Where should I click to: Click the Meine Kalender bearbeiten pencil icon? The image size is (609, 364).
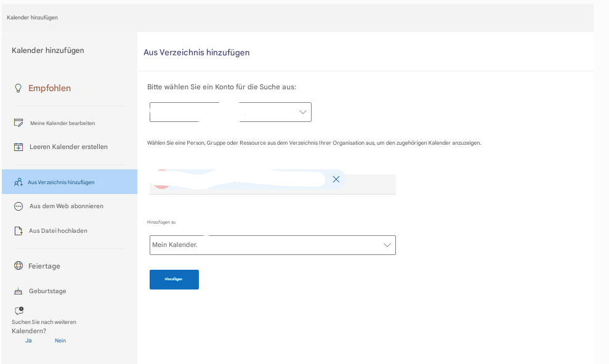click(18, 123)
